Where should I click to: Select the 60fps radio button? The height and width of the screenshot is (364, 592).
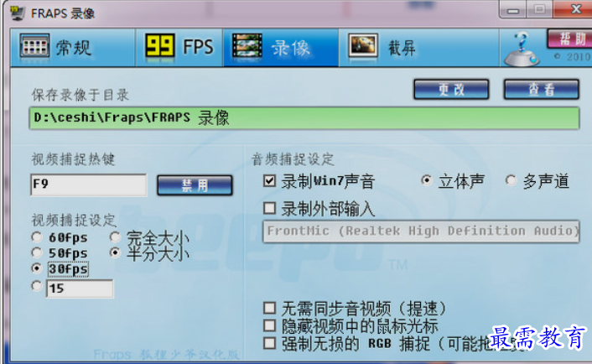click(36, 237)
